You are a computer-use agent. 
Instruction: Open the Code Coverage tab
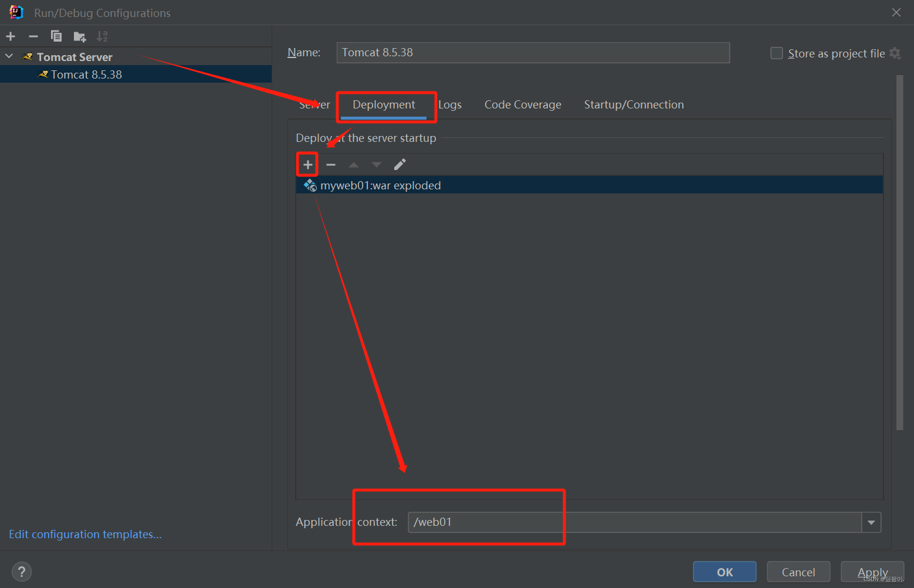(523, 104)
